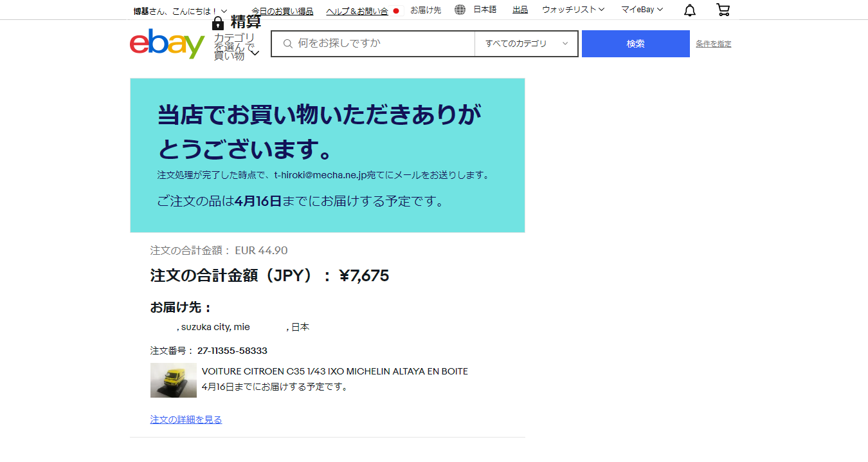Click the 出品 link

click(x=520, y=10)
